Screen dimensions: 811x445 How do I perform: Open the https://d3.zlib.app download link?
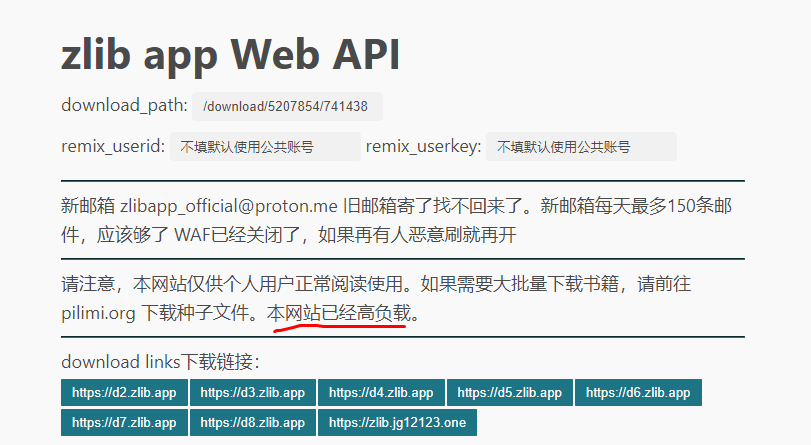click(252, 392)
